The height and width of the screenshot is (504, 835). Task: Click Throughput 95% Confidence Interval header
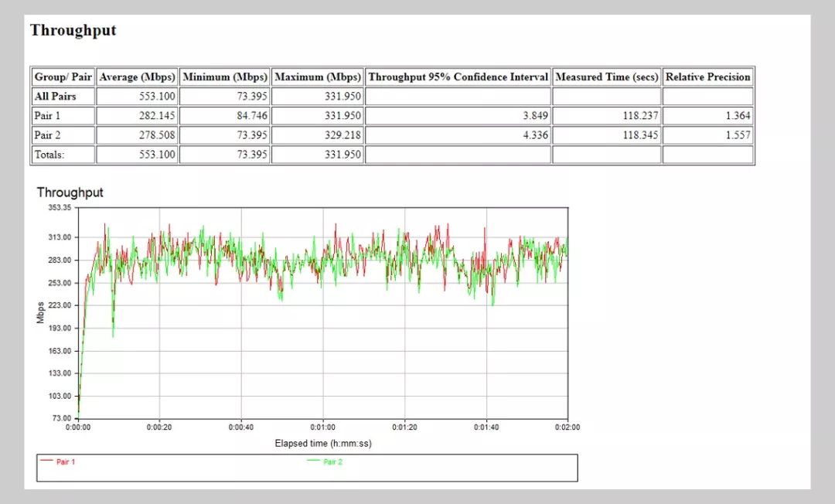[x=458, y=77]
